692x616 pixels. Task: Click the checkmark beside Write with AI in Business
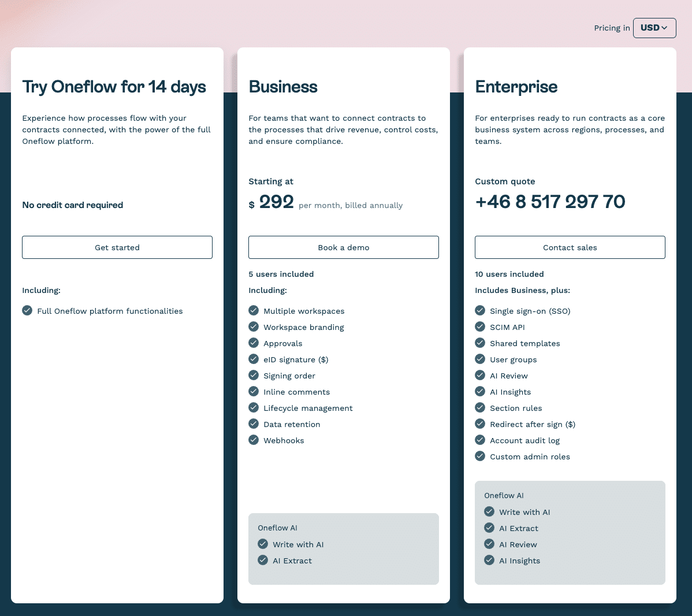(263, 544)
